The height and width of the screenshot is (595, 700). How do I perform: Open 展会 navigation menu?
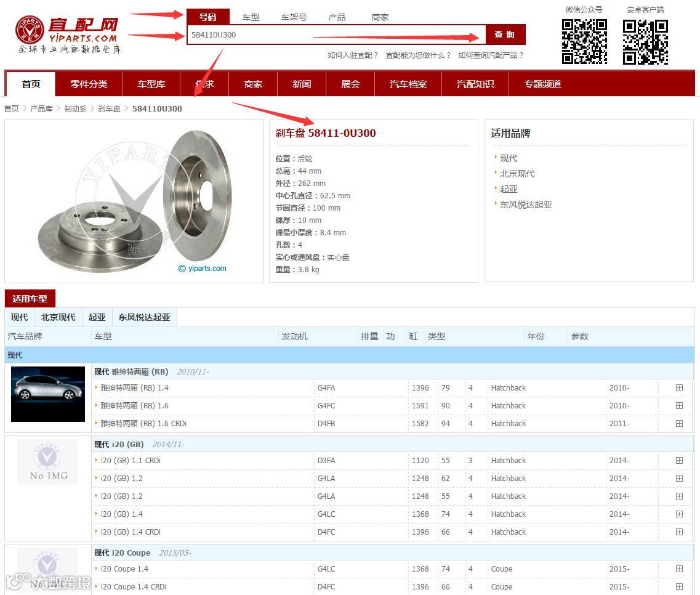pyautogui.click(x=350, y=84)
